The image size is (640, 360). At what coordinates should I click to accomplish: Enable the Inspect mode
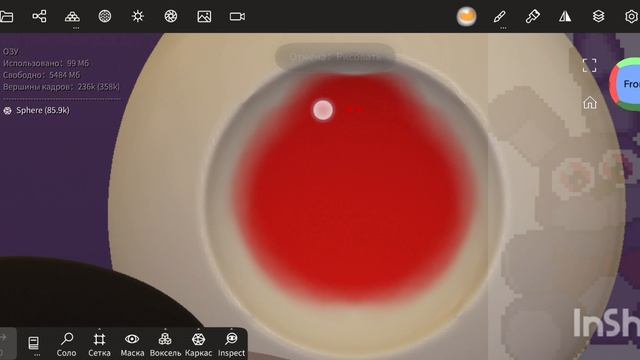(x=231, y=344)
